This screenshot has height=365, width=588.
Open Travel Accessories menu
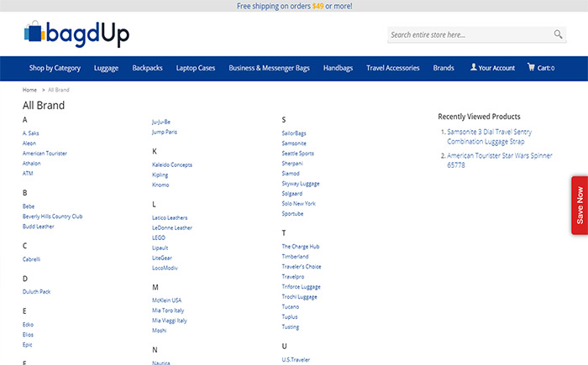392,68
